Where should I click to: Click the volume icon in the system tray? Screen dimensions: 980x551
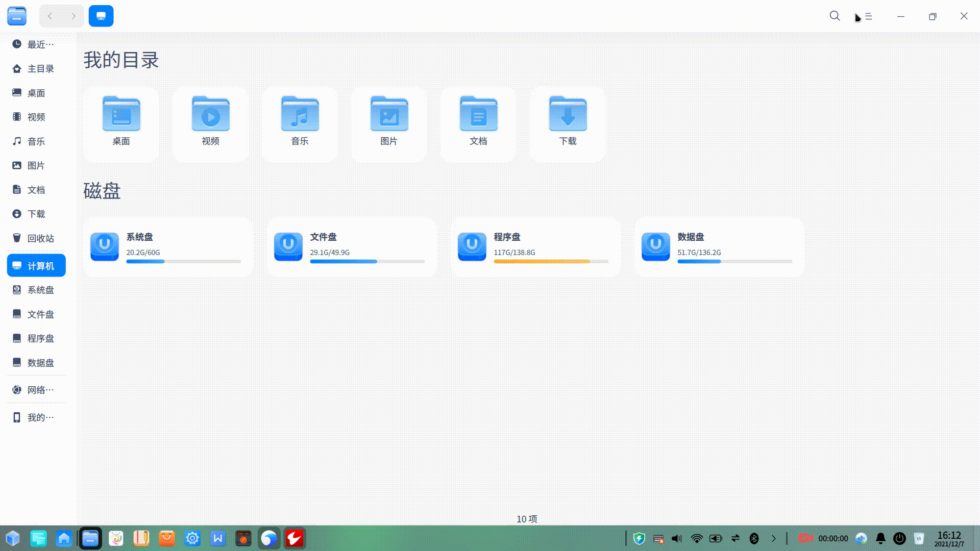coord(676,538)
